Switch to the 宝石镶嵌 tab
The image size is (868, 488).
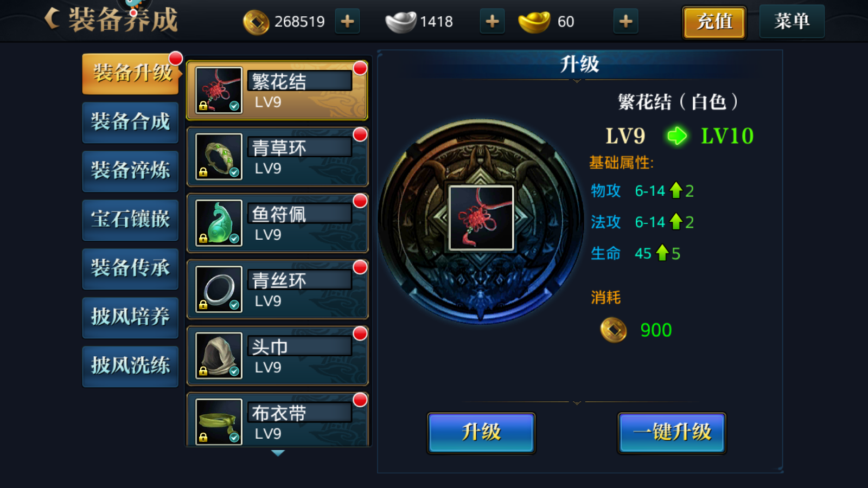130,220
